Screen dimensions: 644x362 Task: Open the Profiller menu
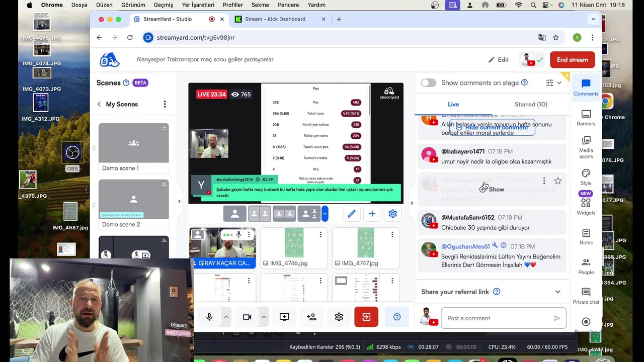(x=233, y=5)
